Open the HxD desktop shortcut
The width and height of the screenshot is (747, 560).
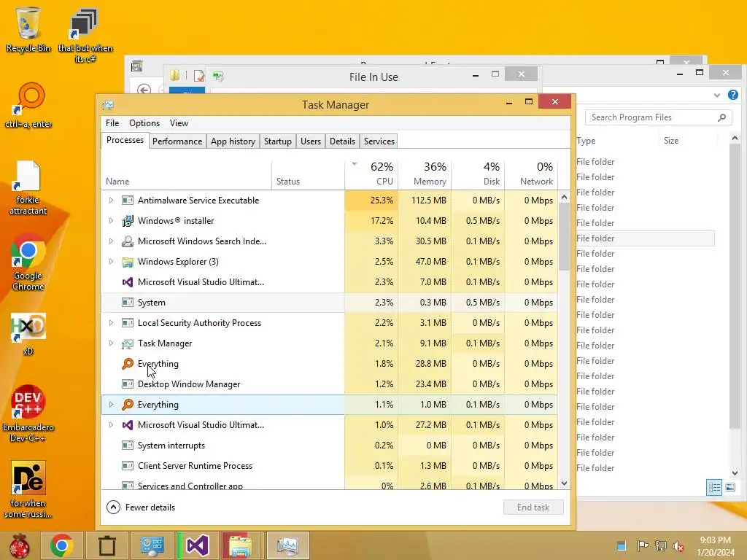tap(28, 334)
